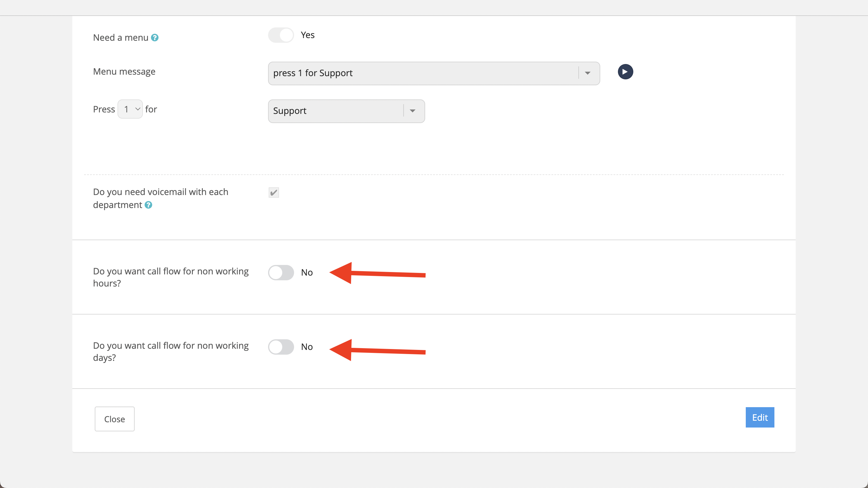The height and width of the screenshot is (488, 868).
Task: Click help icon next to voicemail department
Action: pyautogui.click(x=148, y=205)
